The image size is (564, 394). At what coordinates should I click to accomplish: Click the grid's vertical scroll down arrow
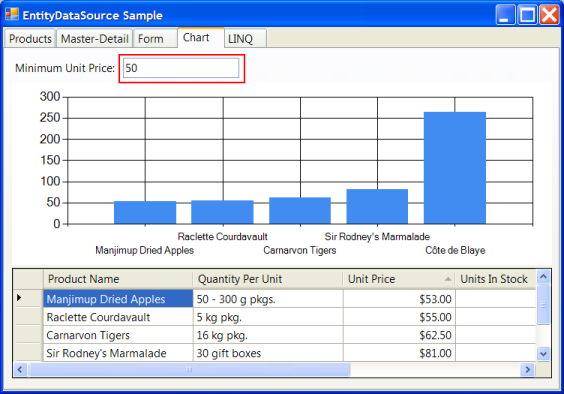tap(543, 354)
